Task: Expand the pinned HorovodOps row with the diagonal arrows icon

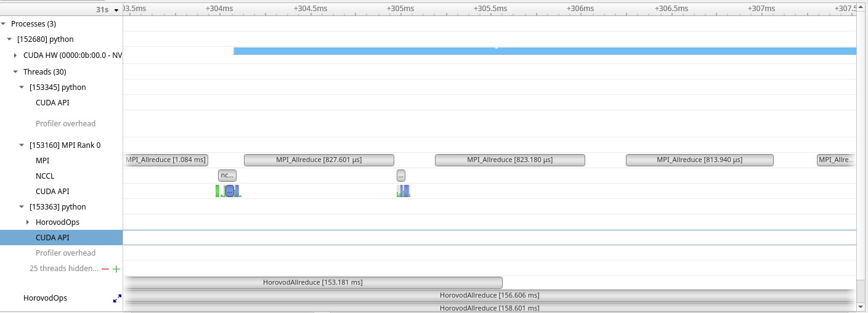Action: pos(117,298)
